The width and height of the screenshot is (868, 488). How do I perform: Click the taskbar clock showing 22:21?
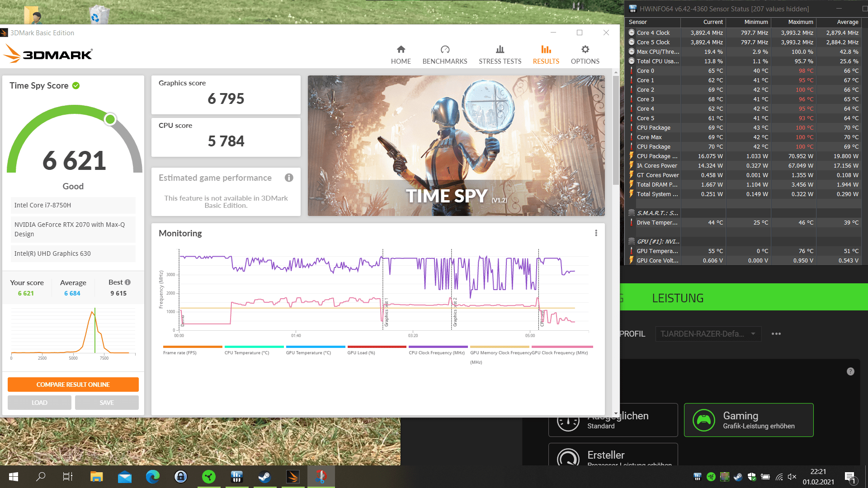click(818, 477)
